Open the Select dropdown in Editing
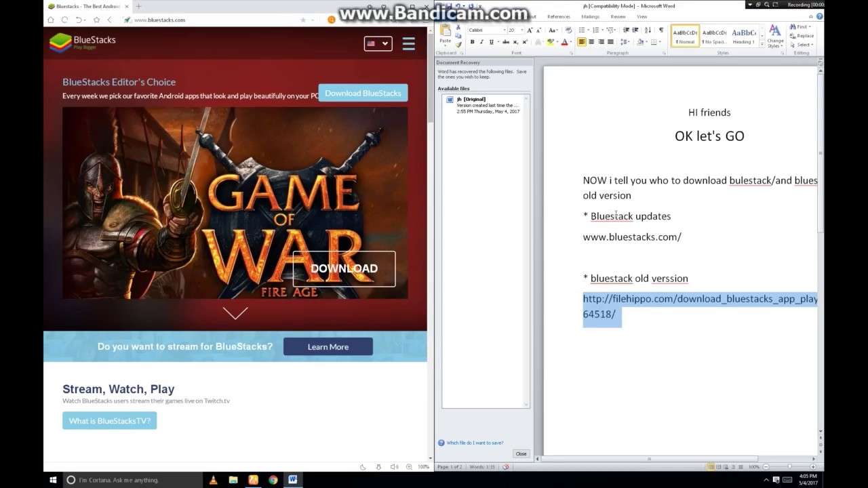 click(x=803, y=45)
